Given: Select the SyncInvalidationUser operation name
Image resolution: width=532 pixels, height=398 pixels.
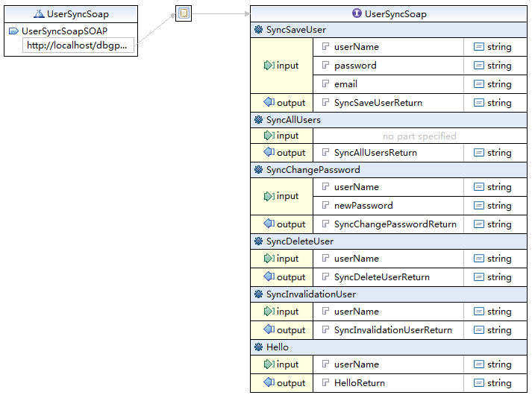Looking at the screenshot, I should pos(311,294).
